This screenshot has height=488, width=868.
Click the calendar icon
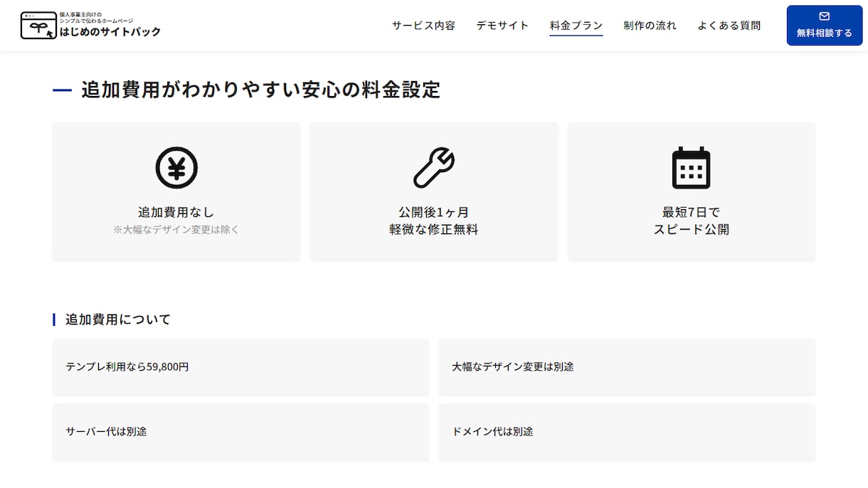point(692,168)
